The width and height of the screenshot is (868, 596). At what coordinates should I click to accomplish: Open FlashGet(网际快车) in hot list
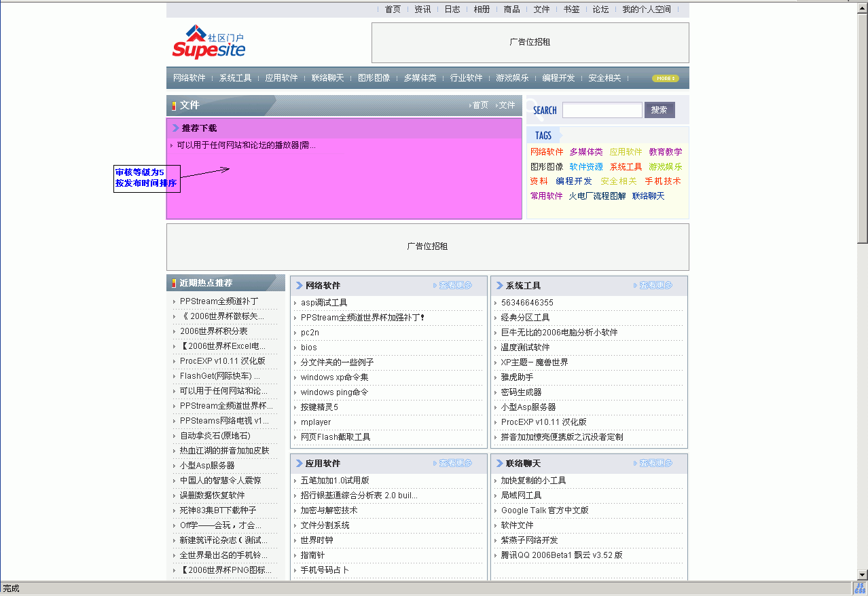pos(220,376)
